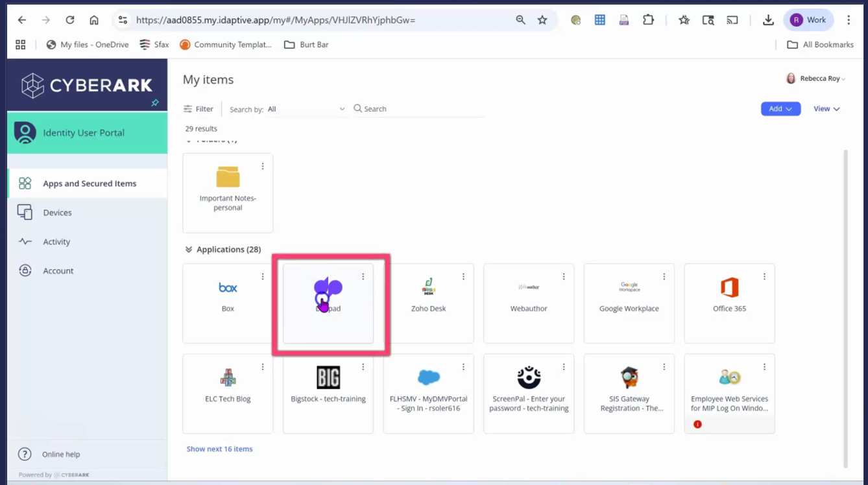Image resolution: width=868 pixels, height=485 pixels.
Task: Launch the Bigstock - tech-training application
Action: point(328,394)
